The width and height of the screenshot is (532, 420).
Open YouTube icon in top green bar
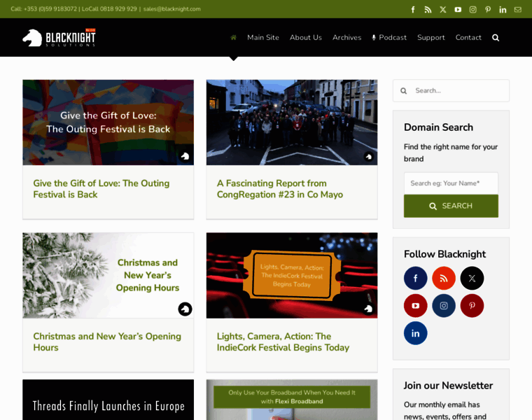tap(458, 10)
